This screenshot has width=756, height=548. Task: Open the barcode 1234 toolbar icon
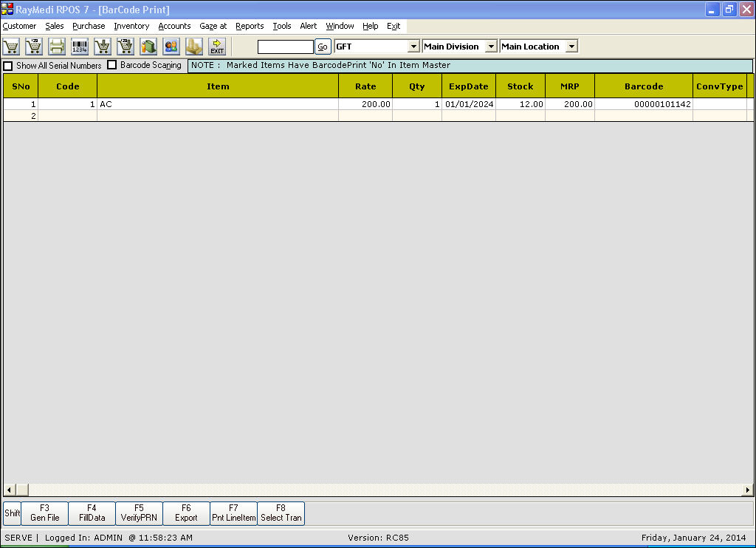(80, 47)
